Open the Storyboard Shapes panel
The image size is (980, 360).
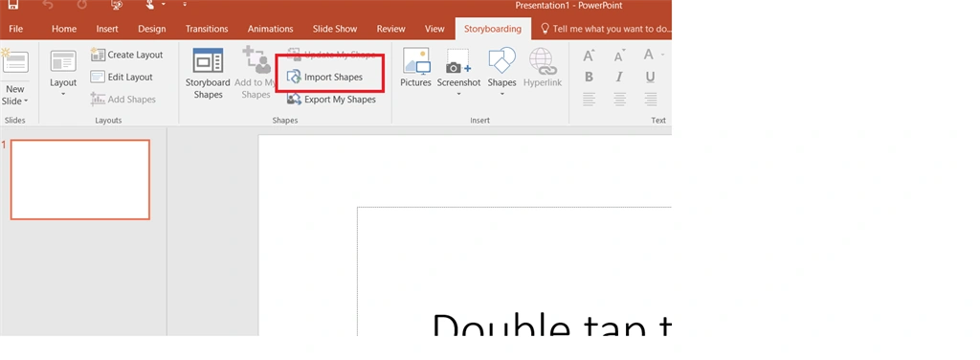pos(208,73)
